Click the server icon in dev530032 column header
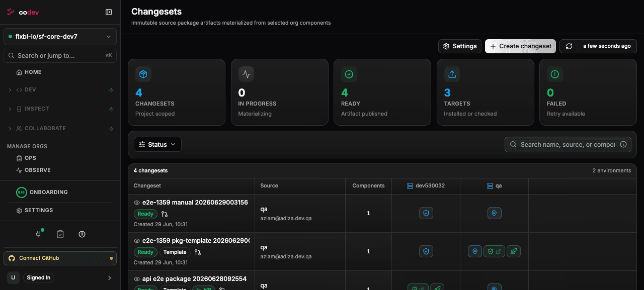This screenshot has height=290, width=644. 410,185
